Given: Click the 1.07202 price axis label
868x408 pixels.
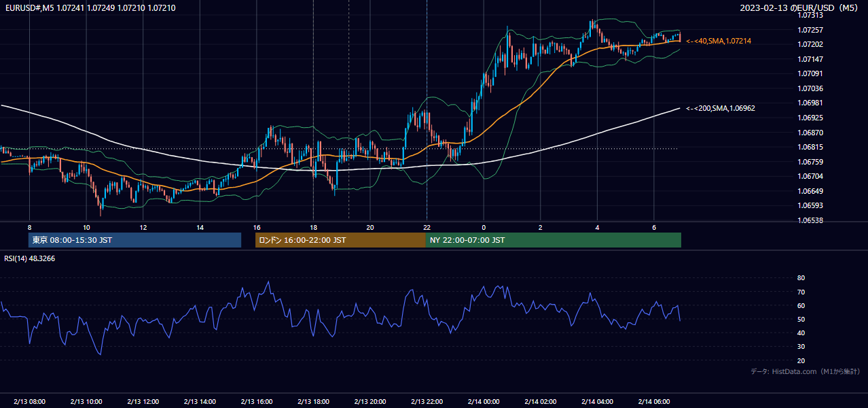Looking at the screenshot, I should click(810, 44).
